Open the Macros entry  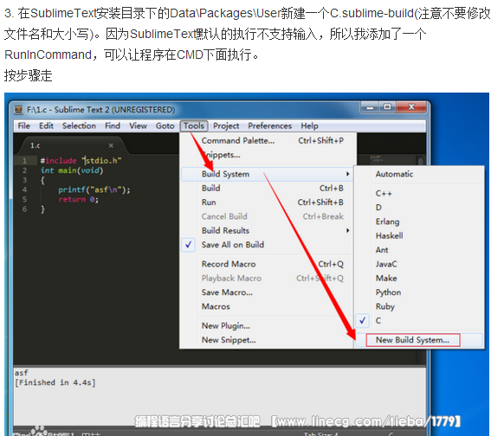pyautogui.click(x=268, y=306)
